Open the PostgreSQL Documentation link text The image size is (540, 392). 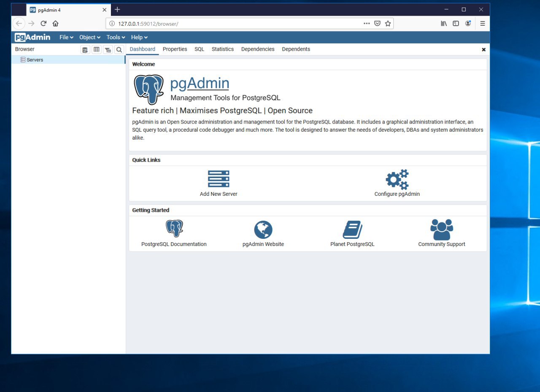pos(174,244)
